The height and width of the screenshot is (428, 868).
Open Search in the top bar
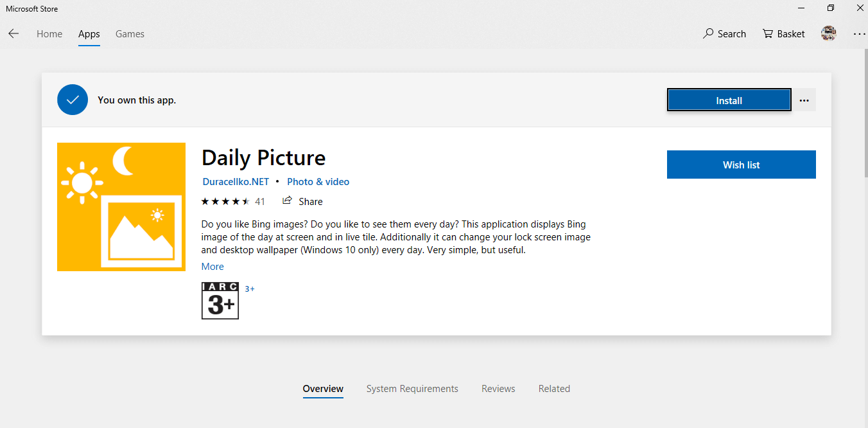[x=724, y=34]
